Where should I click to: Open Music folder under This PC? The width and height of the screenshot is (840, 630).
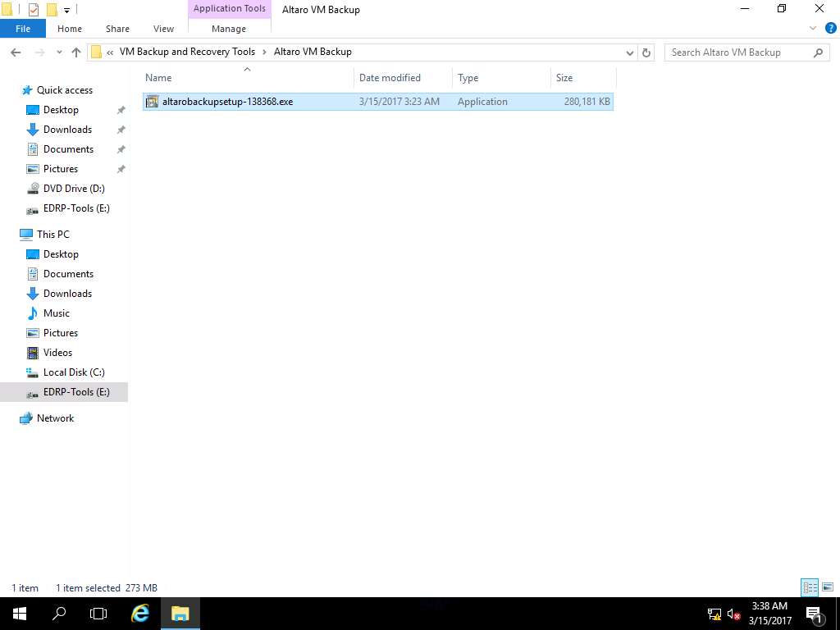(57, 313)
